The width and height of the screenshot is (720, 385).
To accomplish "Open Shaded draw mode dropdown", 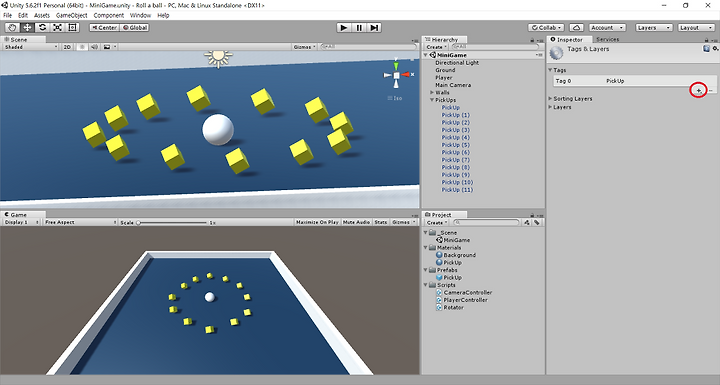I will 31,47.
